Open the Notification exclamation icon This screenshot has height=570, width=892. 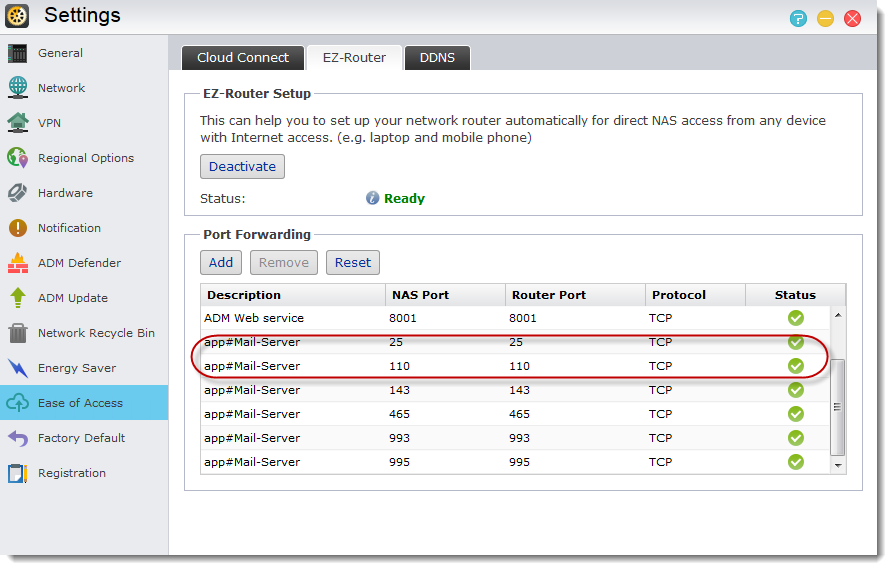18,228
